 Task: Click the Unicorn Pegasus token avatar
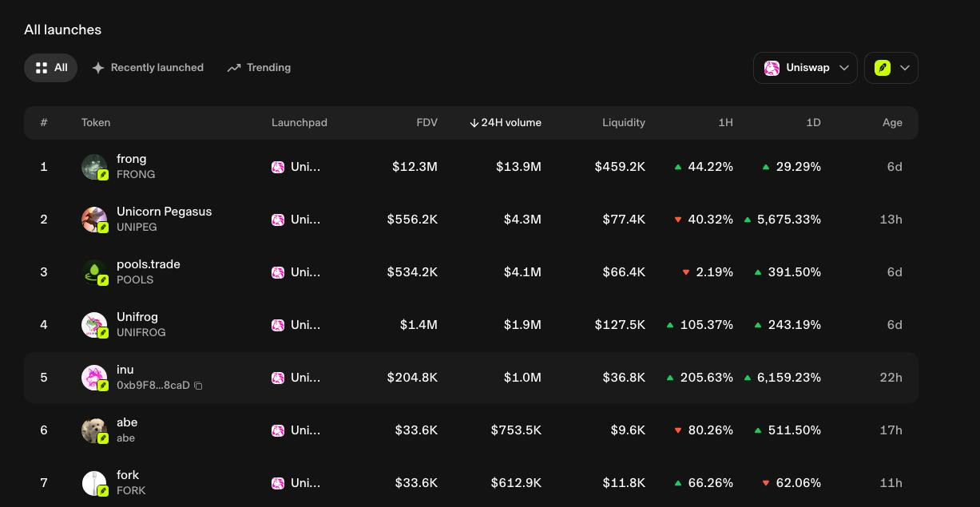point(94,220)
